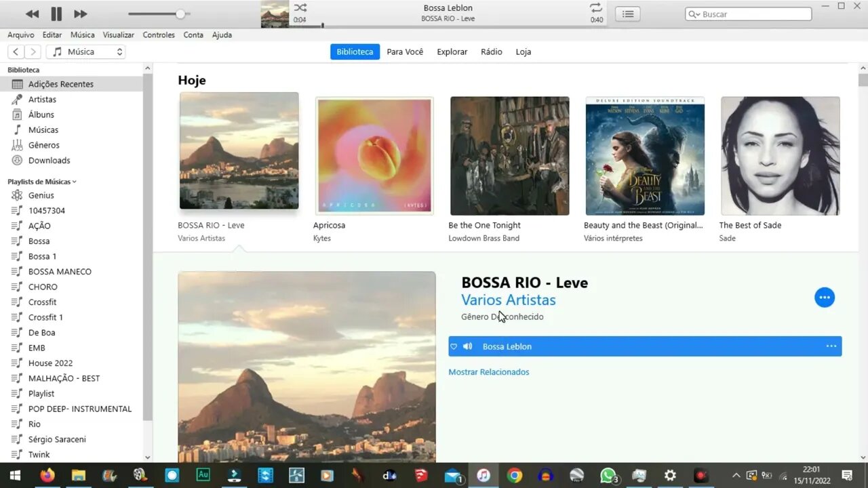Select The Best of Sade album cover
The width and height of the screenshot is (868, 488).
click(780, 156)
